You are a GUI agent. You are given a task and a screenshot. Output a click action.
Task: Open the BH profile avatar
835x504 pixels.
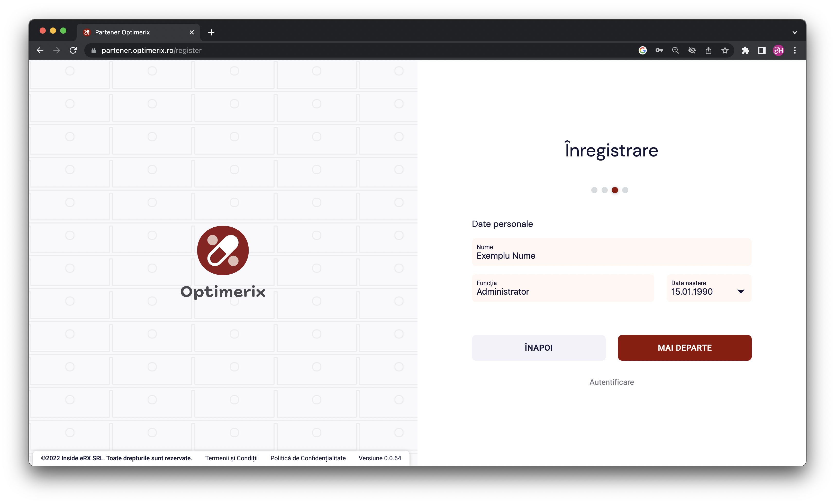[x=778, y=50]
